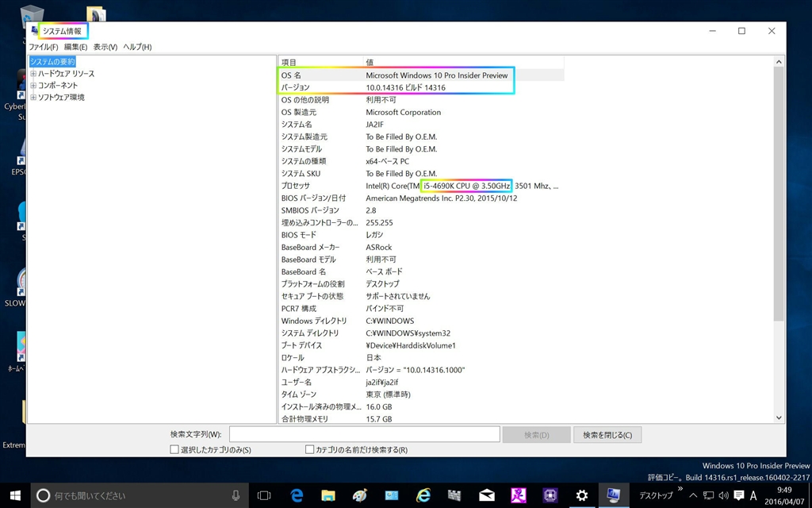Click the 項目 column header

(320, 62)
